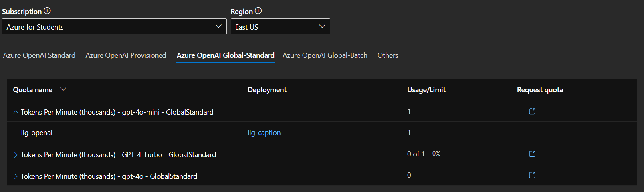Open the Subscription dropdown showing Azure for Students
Image resolution: width=644 pixels, height=192 pixels.
point(114,26)
